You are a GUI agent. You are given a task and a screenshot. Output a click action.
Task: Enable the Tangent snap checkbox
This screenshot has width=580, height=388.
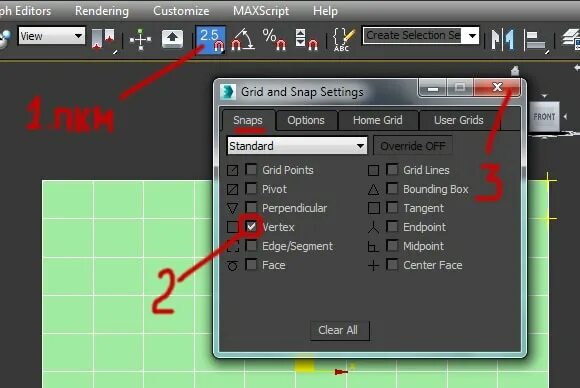tap(392, 208)
